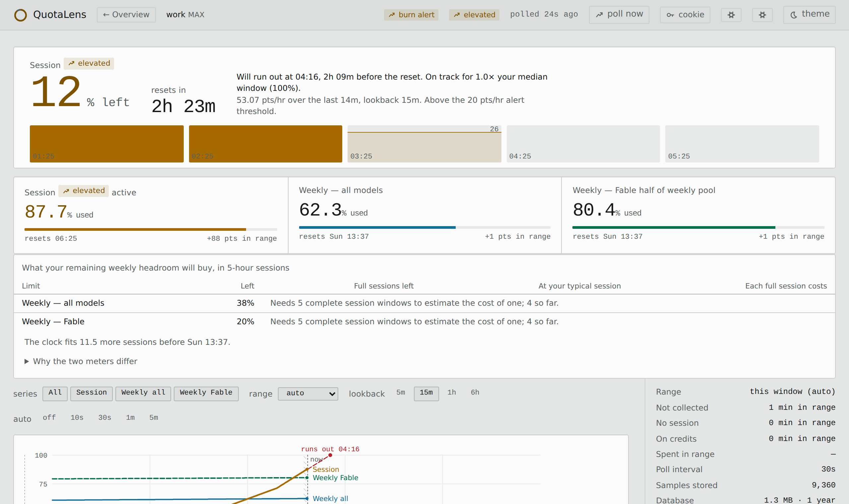Expand Why the two meters differ
This screenshot has height=504, width=849.
click(81, 361)
